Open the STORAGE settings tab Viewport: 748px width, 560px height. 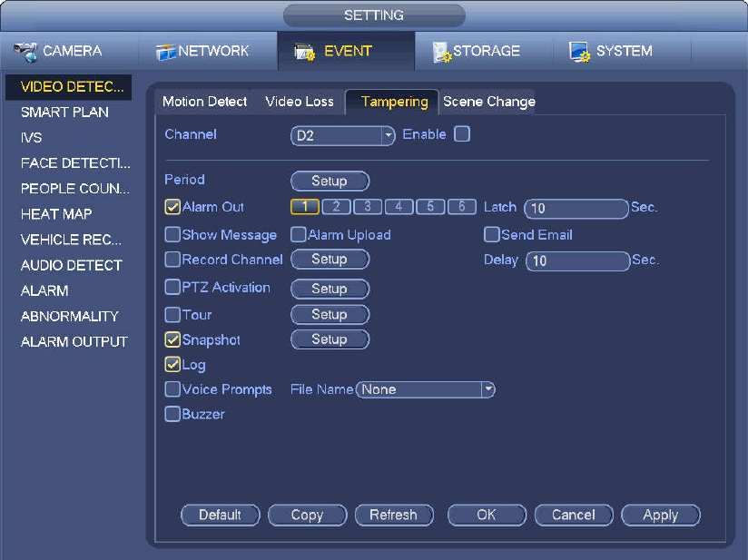pos(484,51)
